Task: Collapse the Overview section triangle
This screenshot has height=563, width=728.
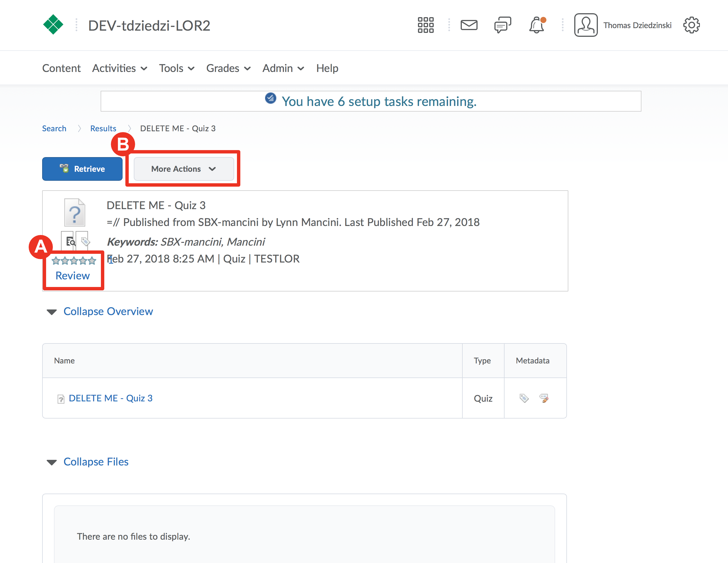Action: 52,312
